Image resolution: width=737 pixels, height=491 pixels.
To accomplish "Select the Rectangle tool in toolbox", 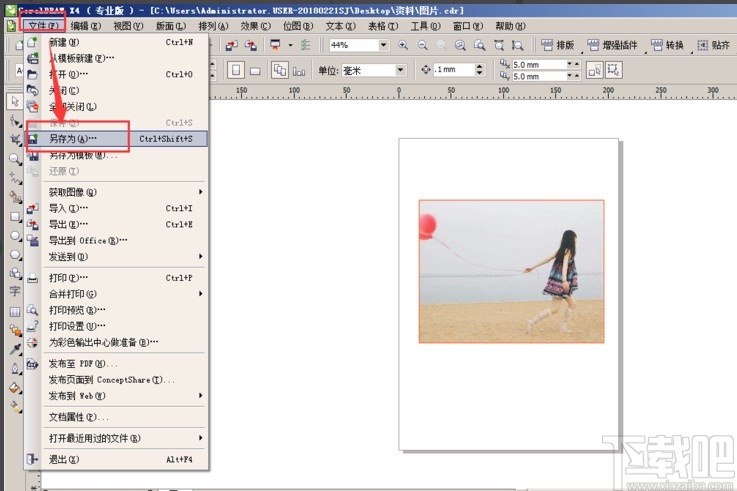I will pyautogui.click(x=15, y=217).
